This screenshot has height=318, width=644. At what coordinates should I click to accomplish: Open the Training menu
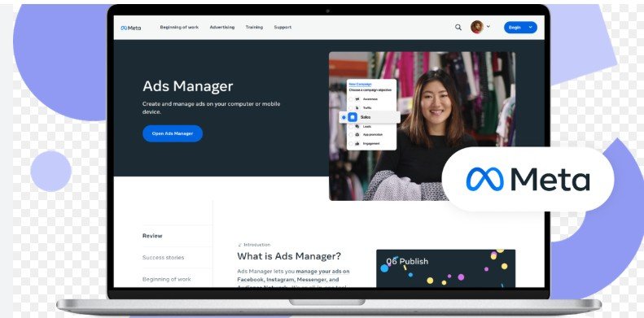coord(254,27)
